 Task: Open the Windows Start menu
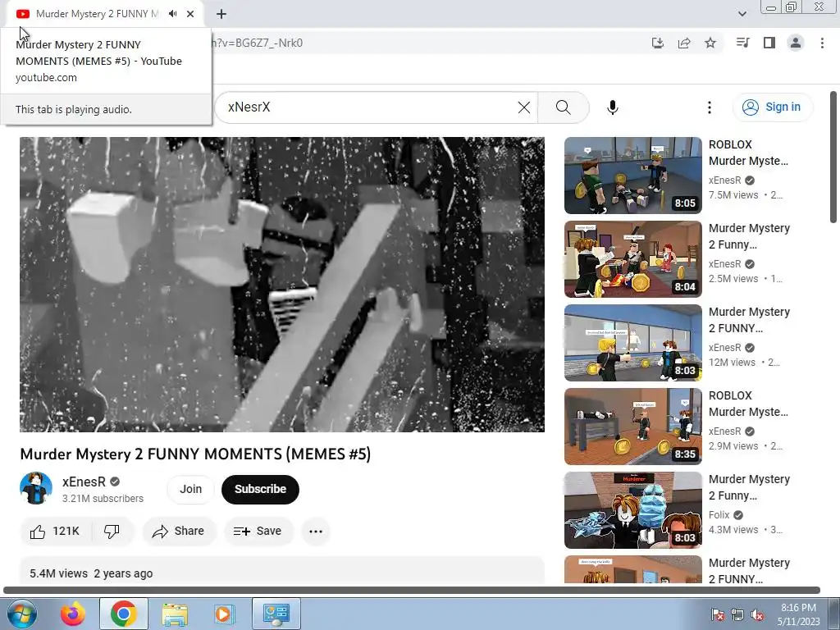[22, 614]
